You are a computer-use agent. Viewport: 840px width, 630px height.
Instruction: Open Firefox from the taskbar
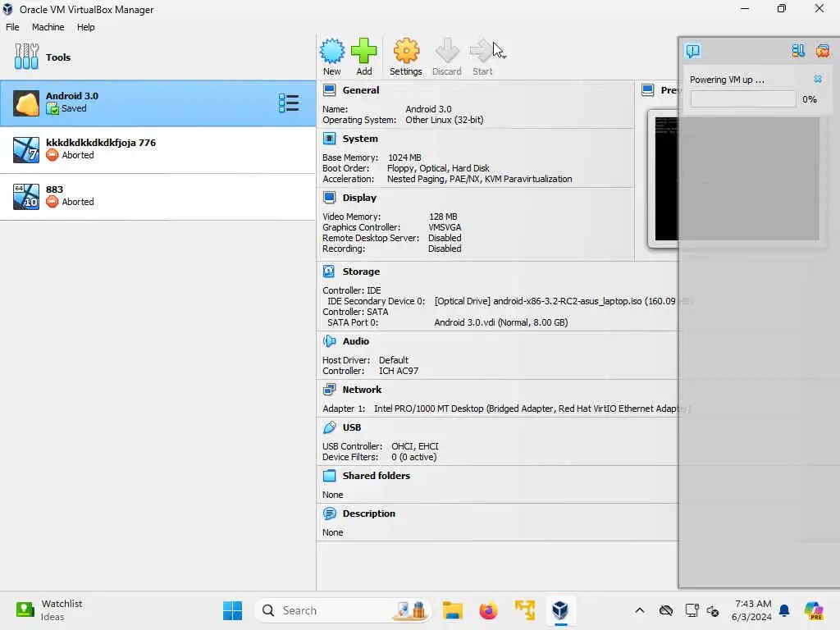tap(489, 610)
